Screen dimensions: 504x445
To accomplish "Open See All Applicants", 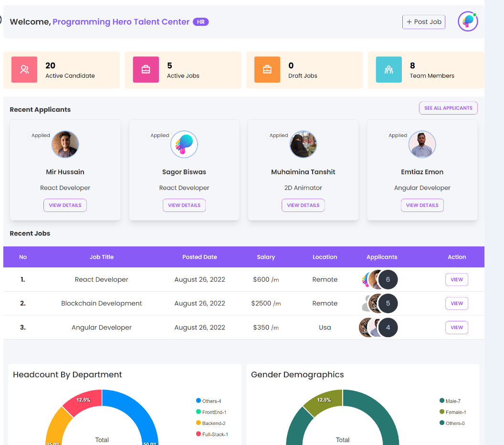I will [448, 108].
